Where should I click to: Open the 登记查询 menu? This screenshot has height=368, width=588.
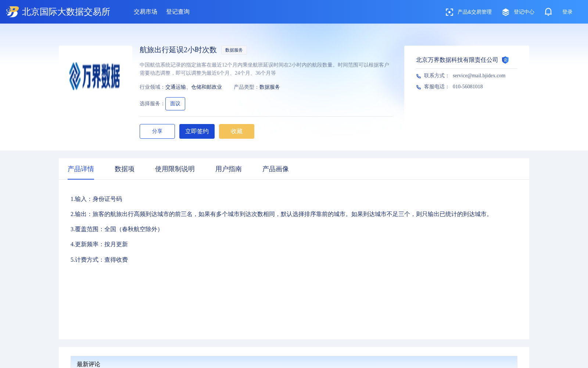coord(178,12)
